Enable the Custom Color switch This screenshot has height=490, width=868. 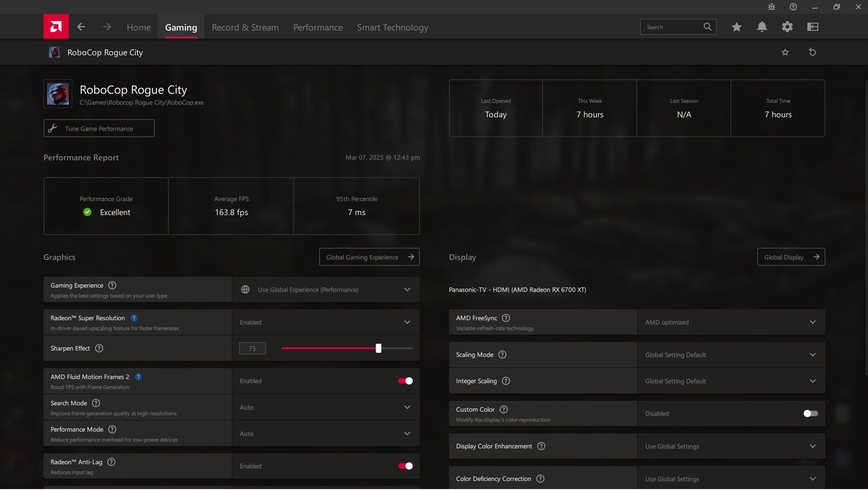pos(811,413)
